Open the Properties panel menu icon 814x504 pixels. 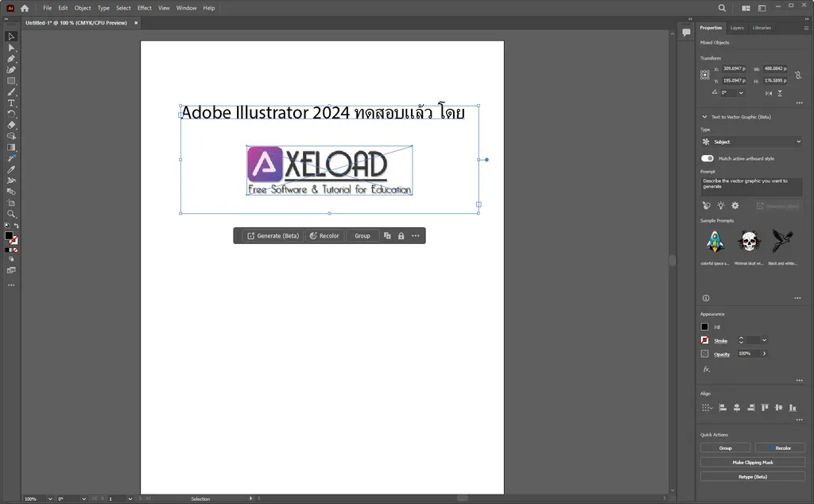pyautogui.click(x=806, y=28)
